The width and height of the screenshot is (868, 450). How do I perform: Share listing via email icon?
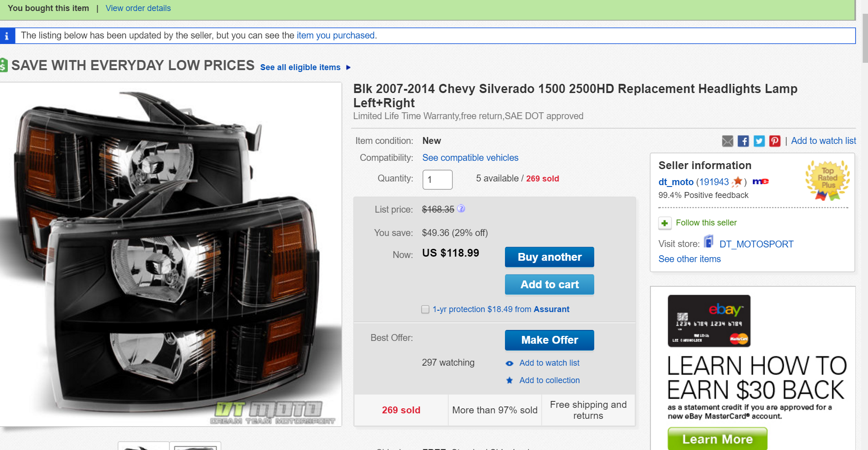[x=727, y=141]
